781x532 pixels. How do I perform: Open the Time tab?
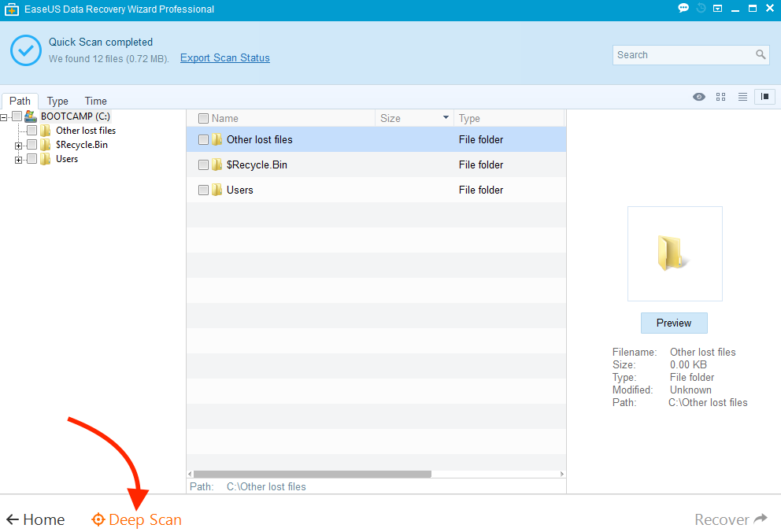pos(95,101)
